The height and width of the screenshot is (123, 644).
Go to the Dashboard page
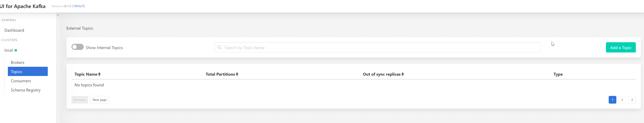coord(14,30)
